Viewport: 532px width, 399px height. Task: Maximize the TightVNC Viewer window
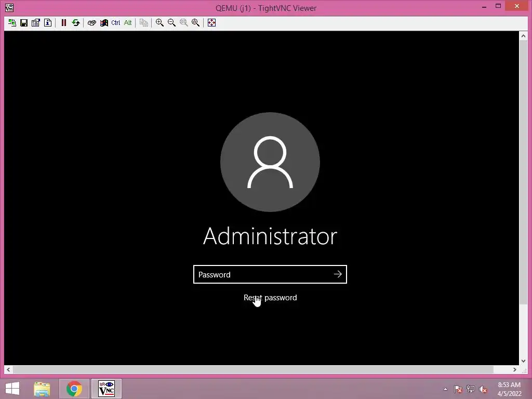(x=498, y=6)
